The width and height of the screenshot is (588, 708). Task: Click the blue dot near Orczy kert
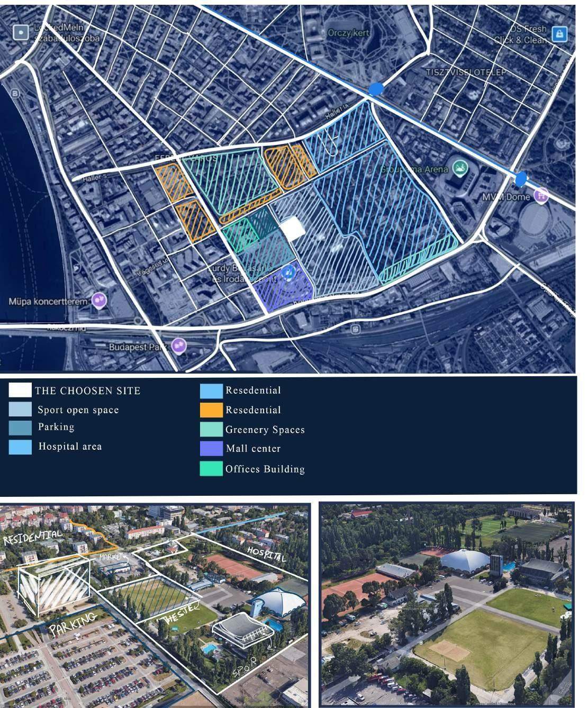[376, 89]
